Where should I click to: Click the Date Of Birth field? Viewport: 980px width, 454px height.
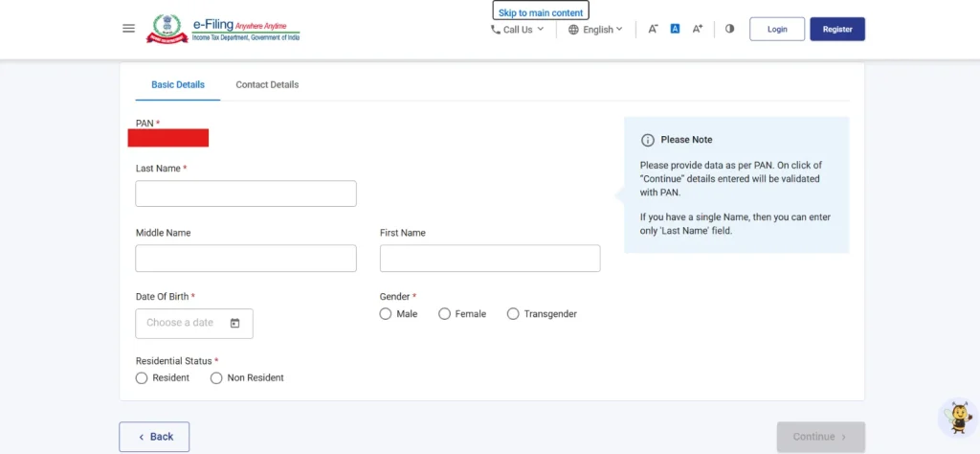(194, 324)
